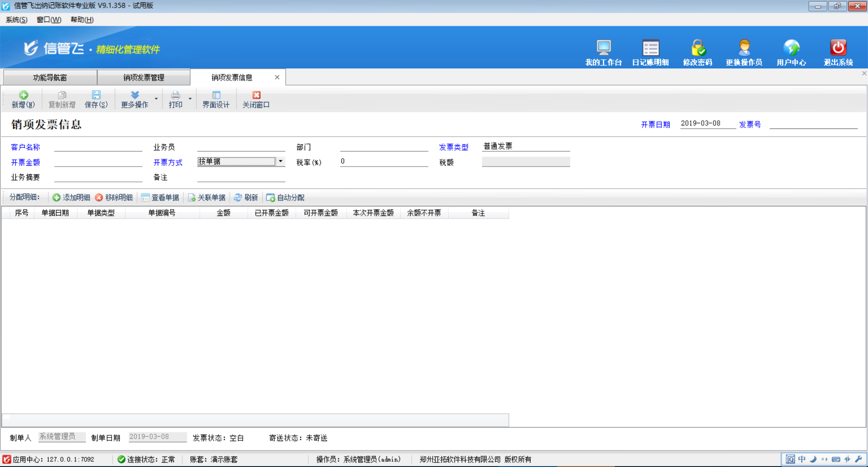
Task: Click the 界面设计 interface design icon
Action: (216, 99)
